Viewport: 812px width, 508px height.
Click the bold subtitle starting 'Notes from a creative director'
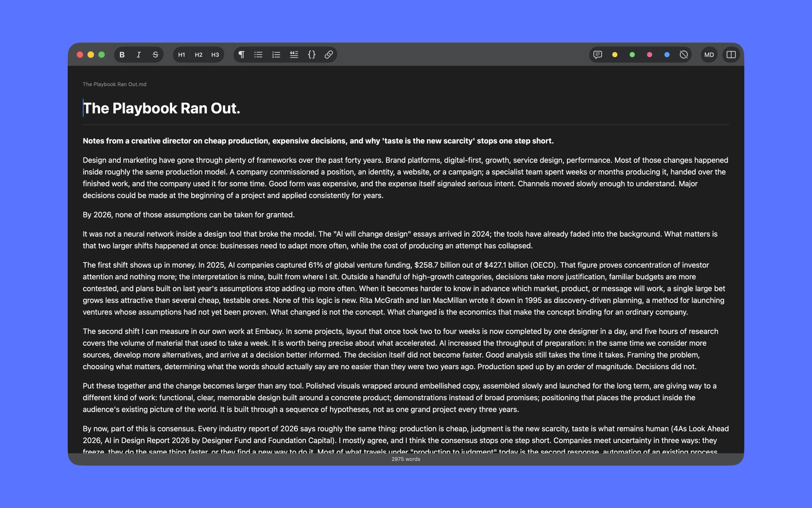[x=318, y=141]
